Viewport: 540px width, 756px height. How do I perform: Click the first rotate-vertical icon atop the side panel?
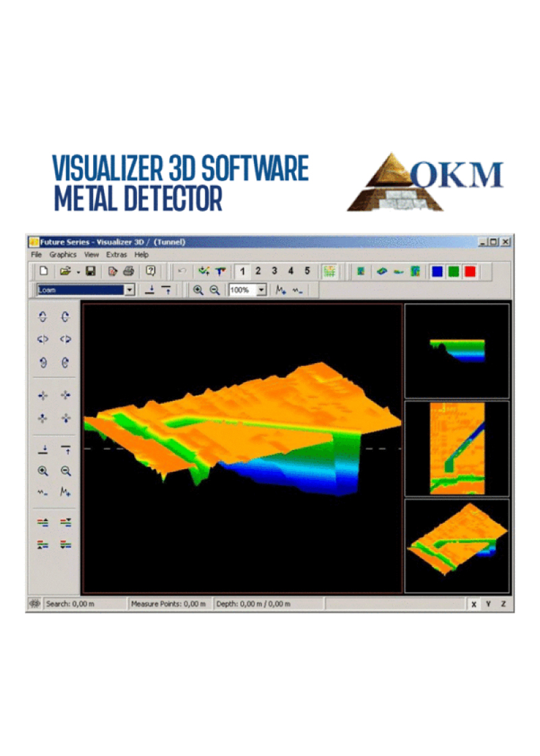[43, 317]
